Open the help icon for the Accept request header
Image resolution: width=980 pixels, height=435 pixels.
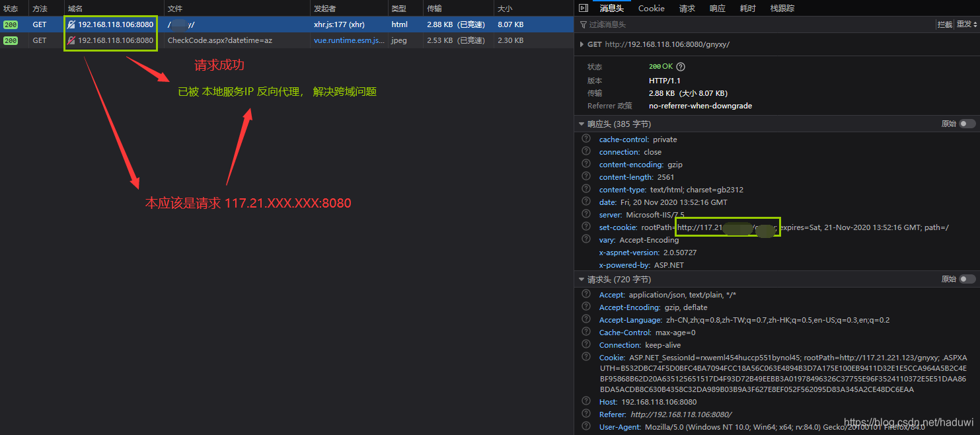coord(585,294)
